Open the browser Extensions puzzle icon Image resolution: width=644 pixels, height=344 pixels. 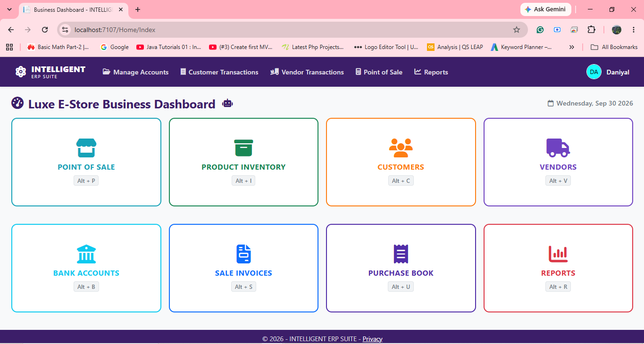[x=591, y=30]
